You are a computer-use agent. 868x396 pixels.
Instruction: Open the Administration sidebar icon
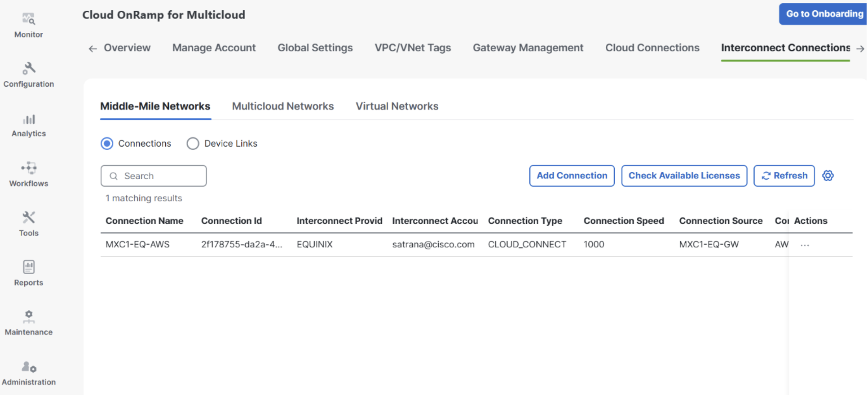click(29, 367)
